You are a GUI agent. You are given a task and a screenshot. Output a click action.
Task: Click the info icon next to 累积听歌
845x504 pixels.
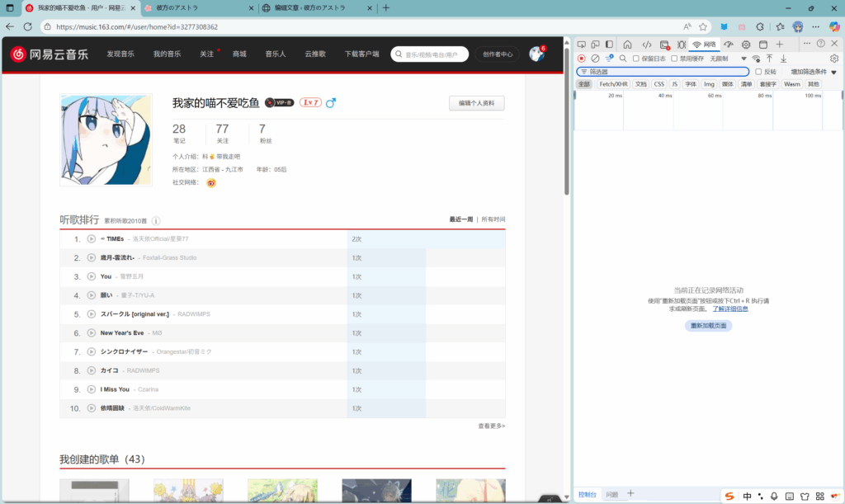tap(156, 221)
